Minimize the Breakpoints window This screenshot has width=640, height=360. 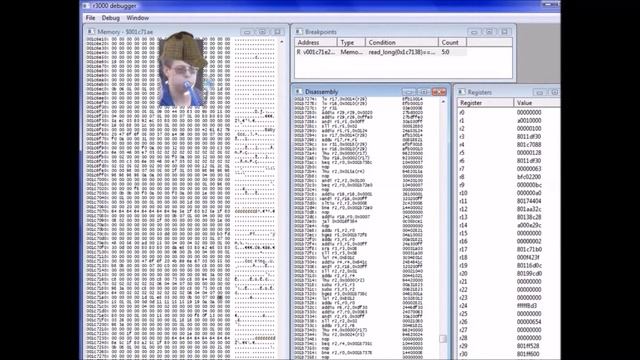coord(474,32)
